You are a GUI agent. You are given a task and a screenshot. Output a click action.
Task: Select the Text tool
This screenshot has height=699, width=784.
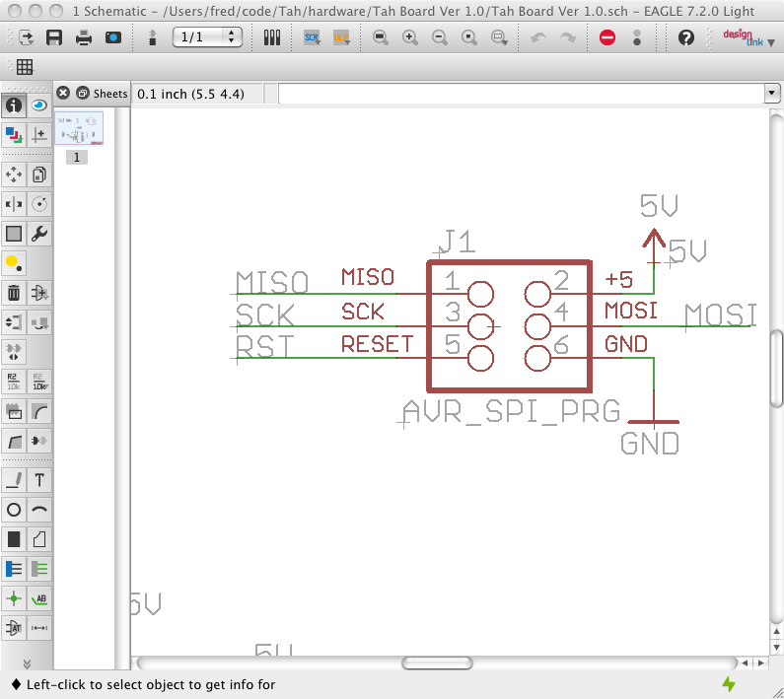(x=40, y=480)
